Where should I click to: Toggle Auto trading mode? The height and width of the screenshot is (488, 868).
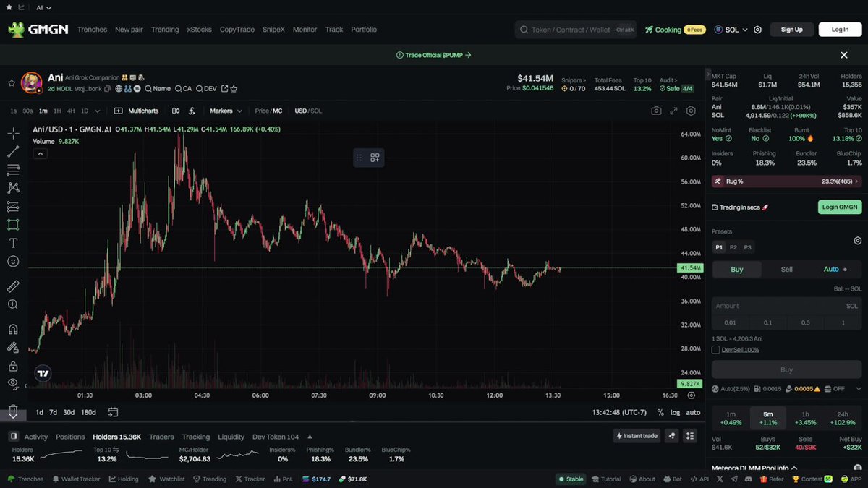(x=835, y=269)
